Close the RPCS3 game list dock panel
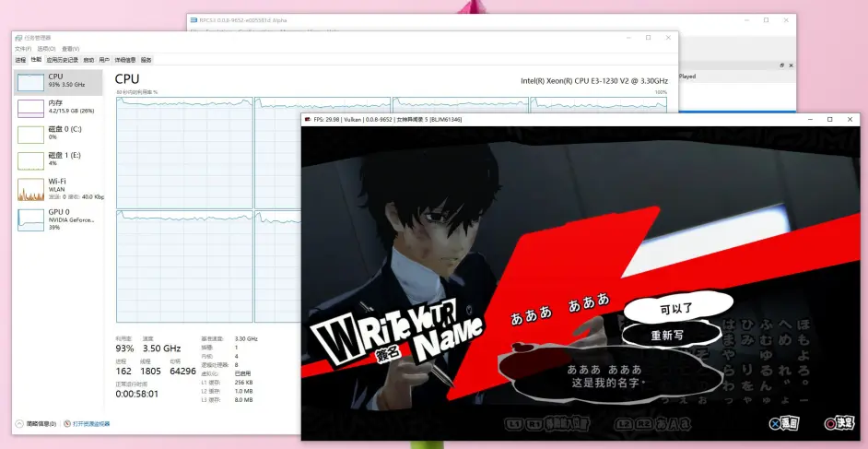 click(791, 65)
